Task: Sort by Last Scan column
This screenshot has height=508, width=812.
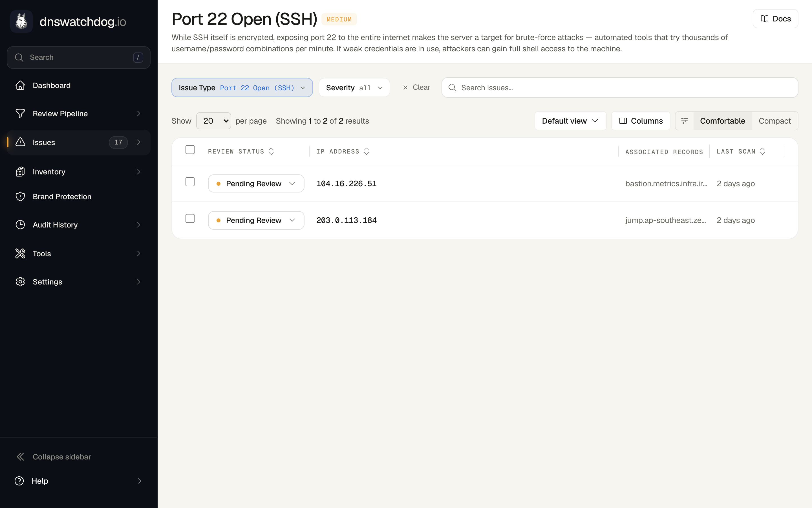Action: click(x=741, y=152)
